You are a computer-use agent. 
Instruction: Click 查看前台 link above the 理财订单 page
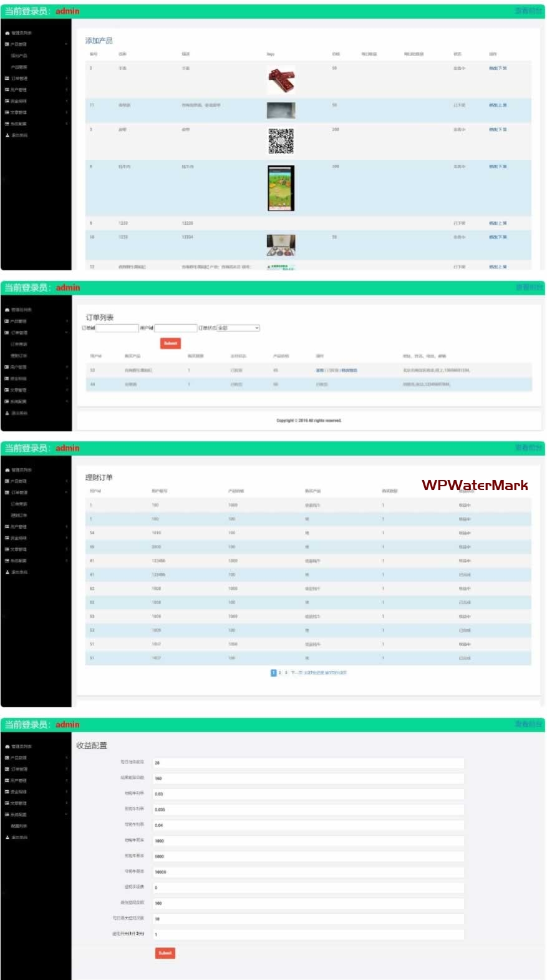pos(528,448)
